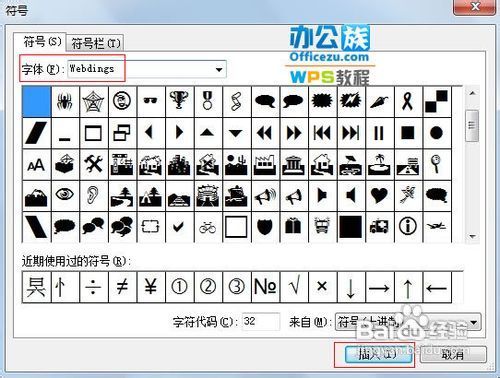This screenshot has width=500, height=378.
Task: Choose the trophy cup symbol
Action: (179, 101)
